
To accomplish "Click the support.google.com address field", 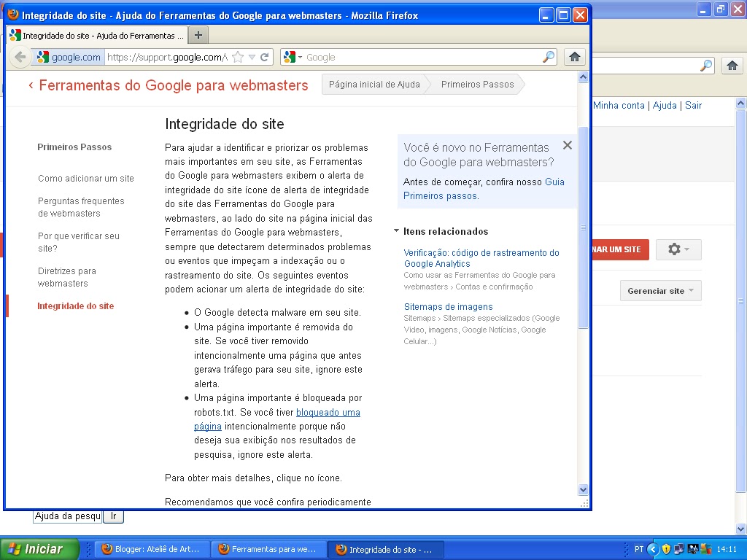I will pyautogui.click(x=167, y=57).
